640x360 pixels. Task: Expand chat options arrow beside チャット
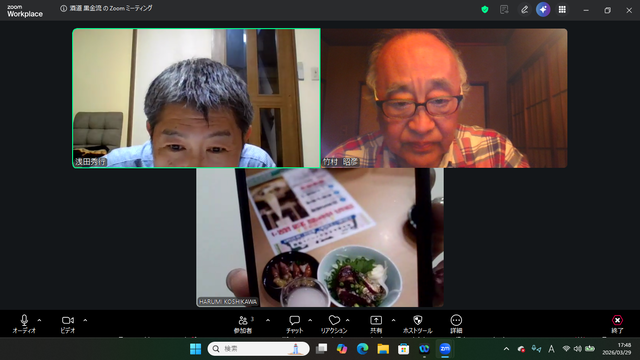pyautogui.click(x=310, y=320)
